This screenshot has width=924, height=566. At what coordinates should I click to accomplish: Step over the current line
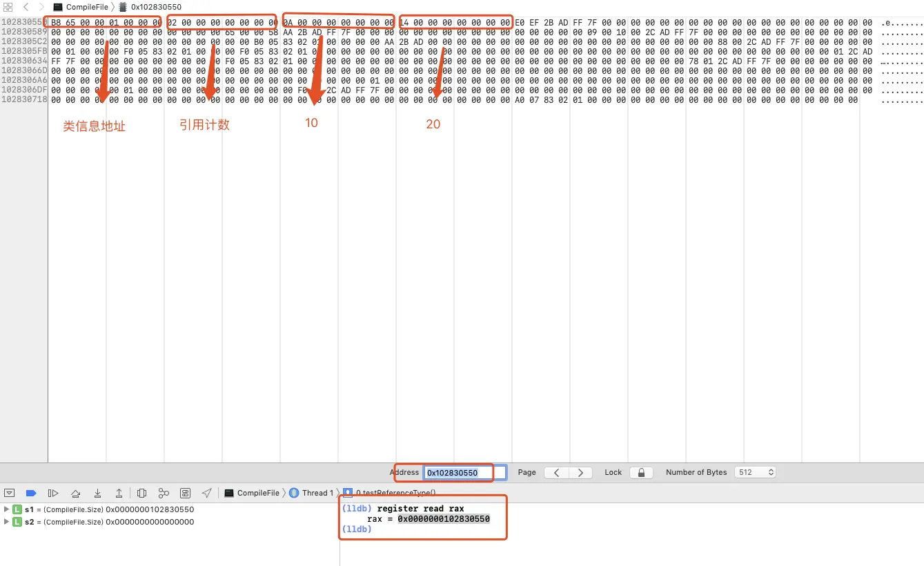pos(76,493)
